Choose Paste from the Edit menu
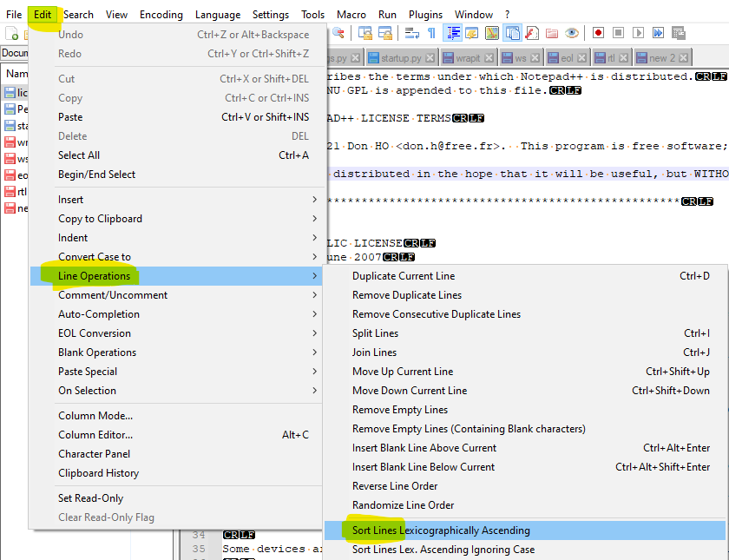 click(176, 117)
